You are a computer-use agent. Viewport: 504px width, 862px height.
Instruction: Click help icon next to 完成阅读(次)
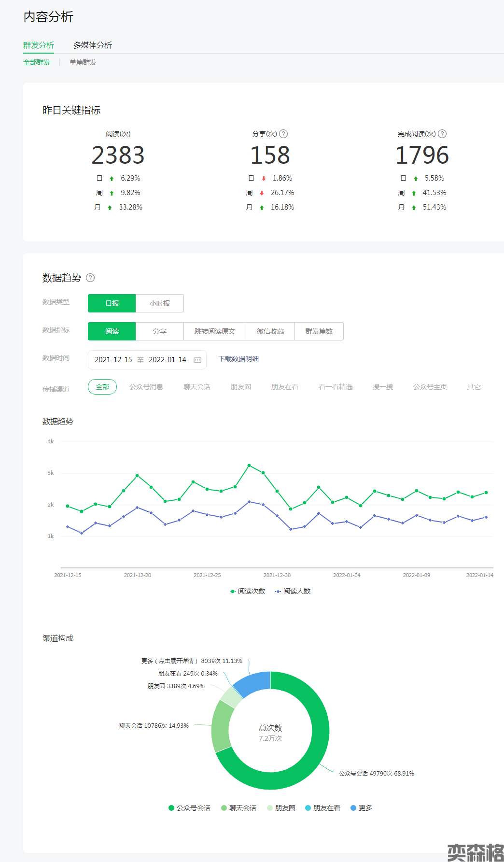pos(442,134)
